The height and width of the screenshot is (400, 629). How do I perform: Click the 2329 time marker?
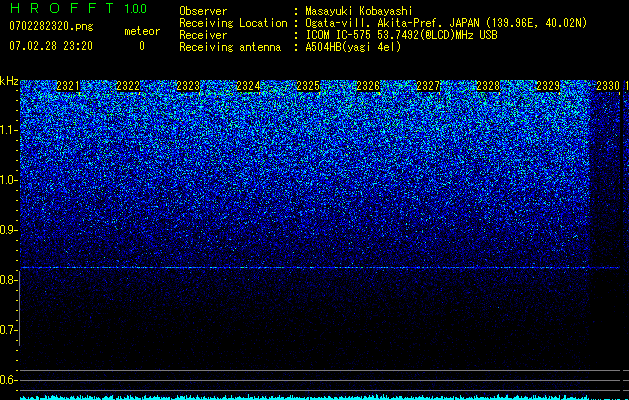(x=548, y=86)
